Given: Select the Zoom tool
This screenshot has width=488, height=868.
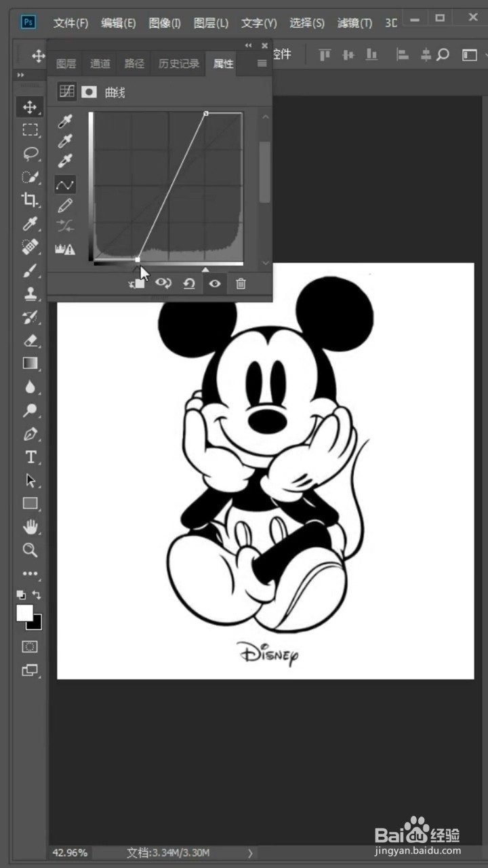Looking at the screenshot, I should coord(30,550).
